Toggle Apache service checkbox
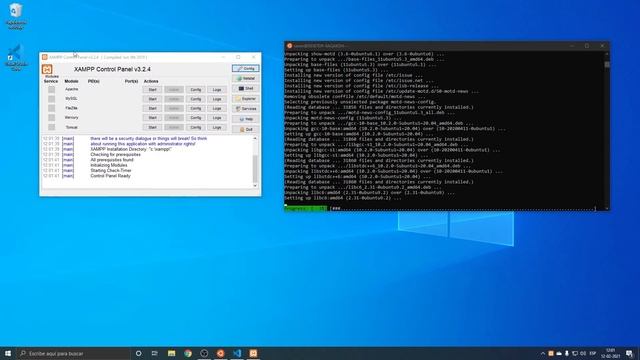This screenshot has width=640, height=360. coord(51,89)
